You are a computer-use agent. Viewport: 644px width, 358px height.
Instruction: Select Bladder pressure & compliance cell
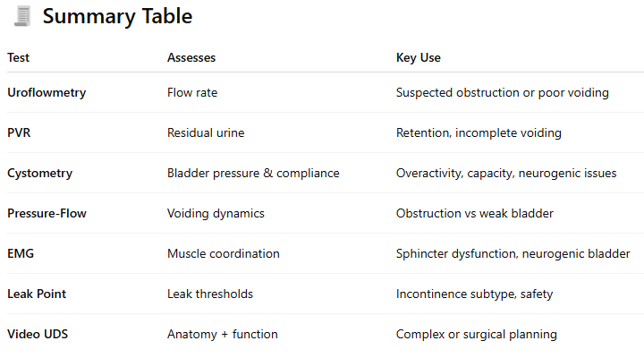(x=253, y=174)
